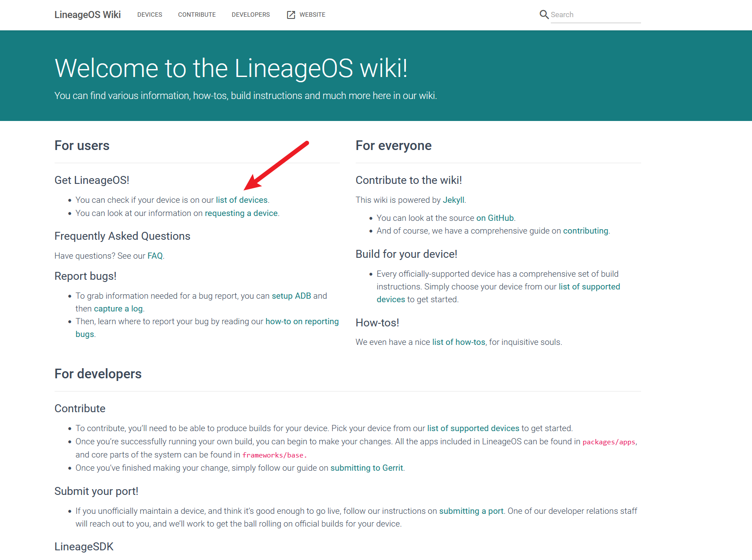Open the source 'on GitHub' link
The height and width of the screenshot is (560, 752).
pyautogui.click(x=495, y=218)
